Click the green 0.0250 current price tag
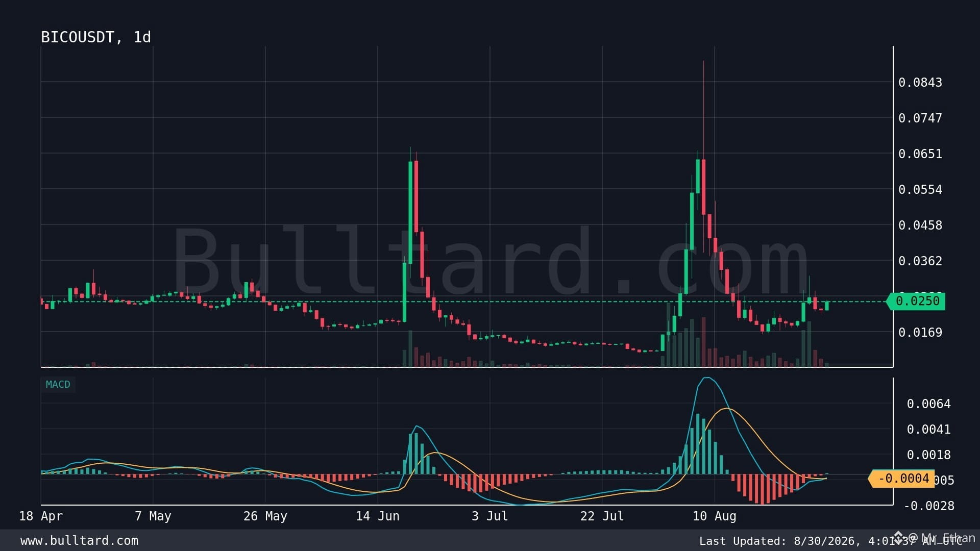 (x=916, y=302)
